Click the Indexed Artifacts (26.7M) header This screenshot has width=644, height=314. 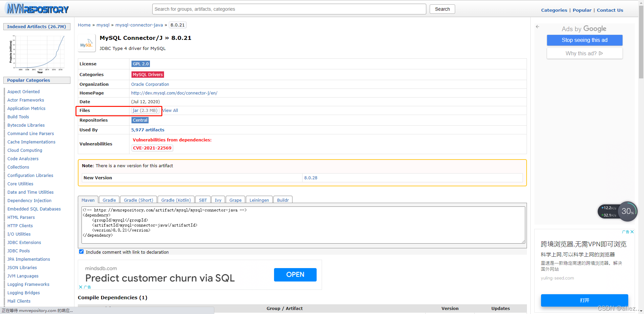tap(37, 26)
